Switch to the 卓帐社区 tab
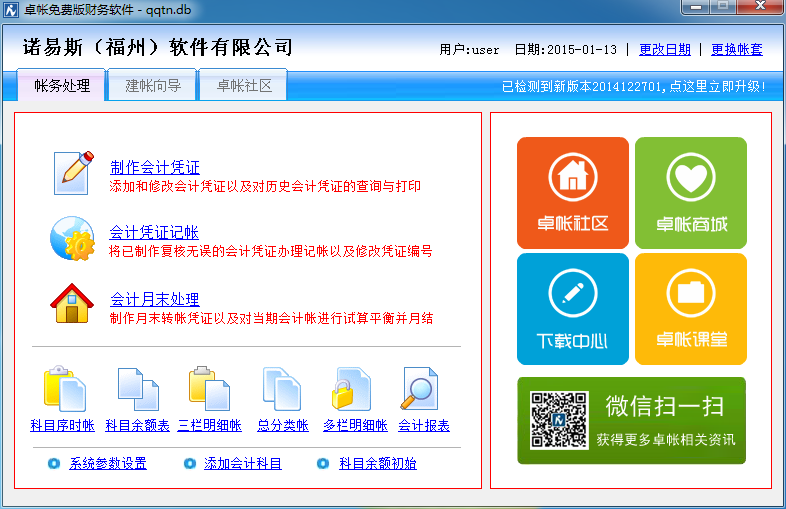 point(244,86)
